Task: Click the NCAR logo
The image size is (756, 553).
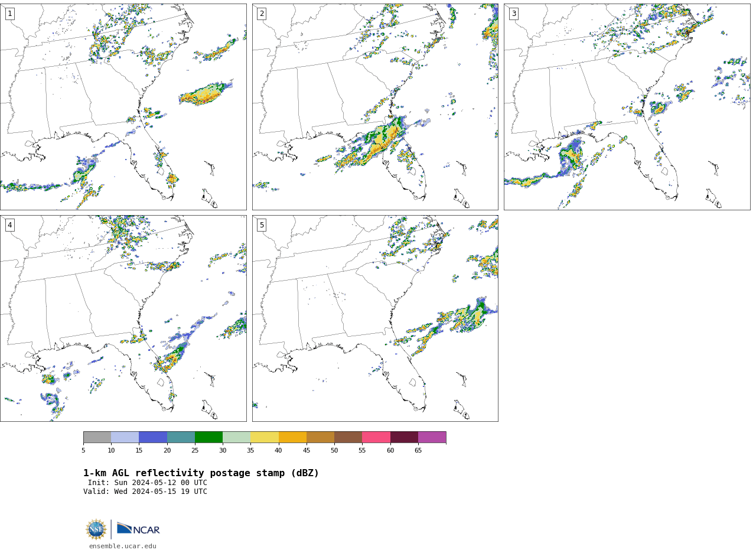Action: click(138, 529)
